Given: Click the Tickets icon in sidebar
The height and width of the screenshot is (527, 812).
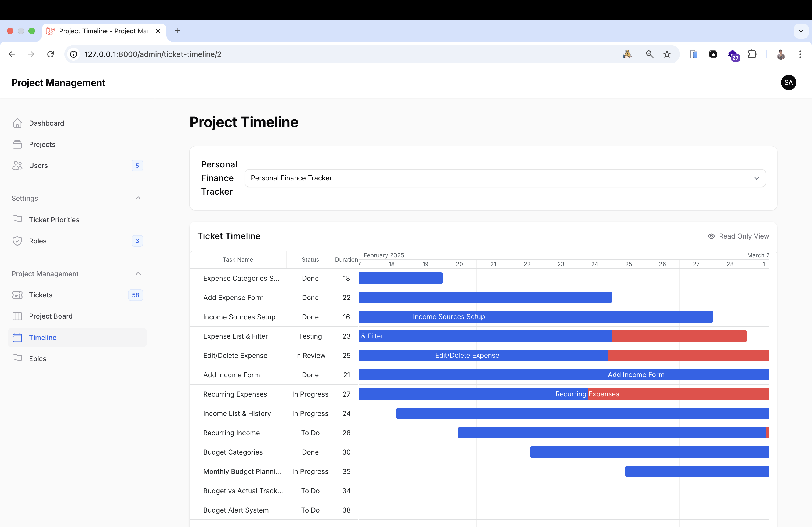Looking at the screenshot, I should click(x=17, y=295).
